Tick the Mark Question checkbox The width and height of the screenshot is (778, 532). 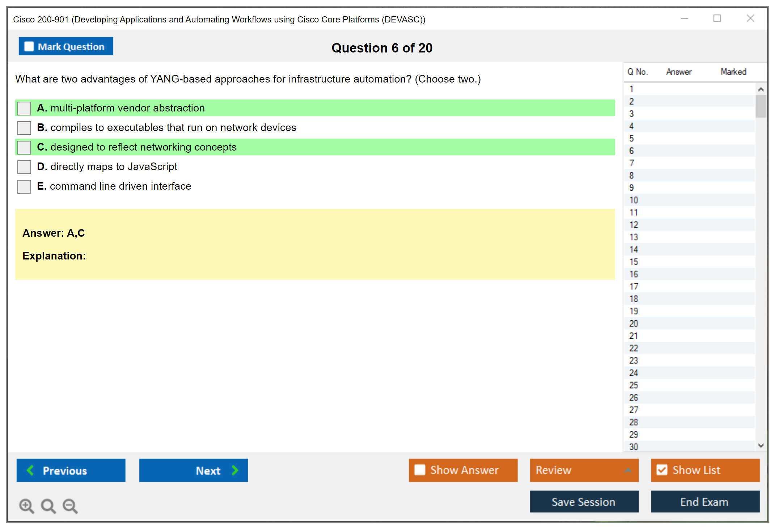pyautogui.click(x=29, y=46)
